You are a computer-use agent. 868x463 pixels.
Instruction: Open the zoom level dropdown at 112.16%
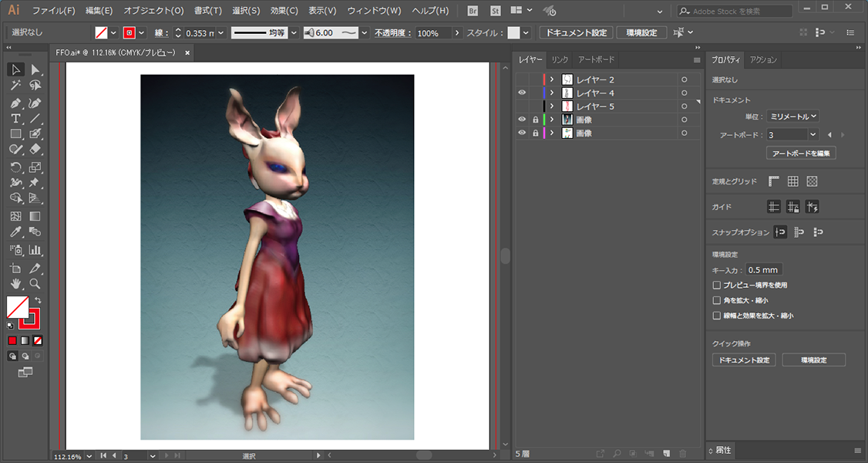[89, 456]
